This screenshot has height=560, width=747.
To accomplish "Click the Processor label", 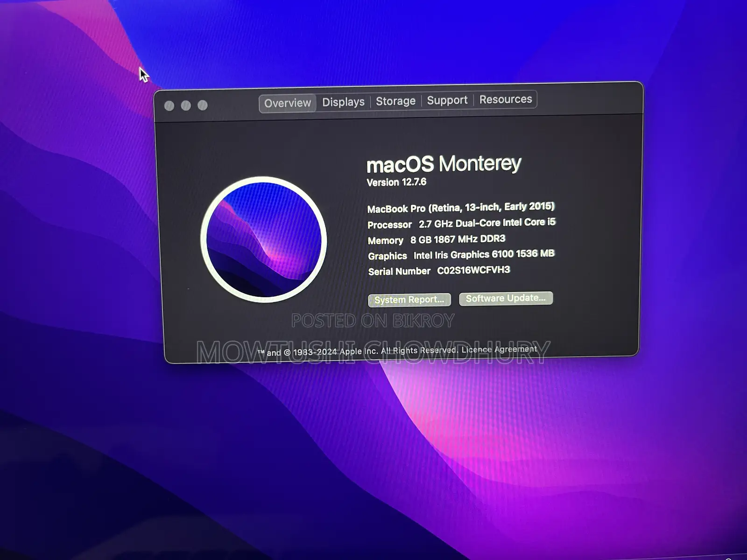I will [389, 225].
